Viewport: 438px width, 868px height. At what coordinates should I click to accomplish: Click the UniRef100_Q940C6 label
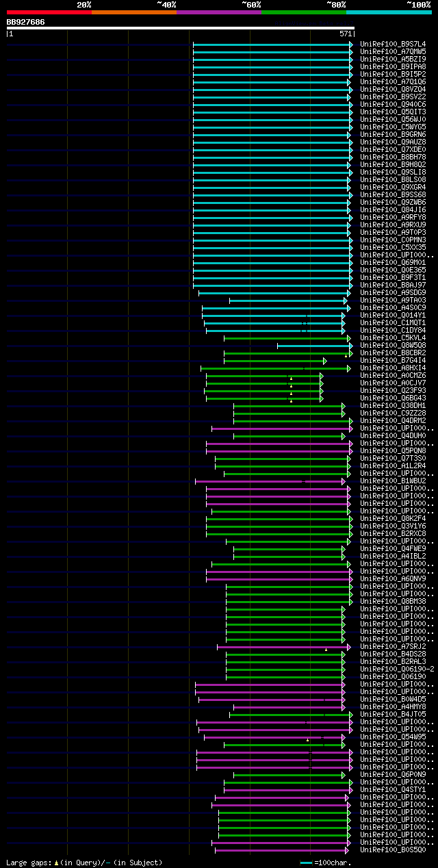[393, 104]
